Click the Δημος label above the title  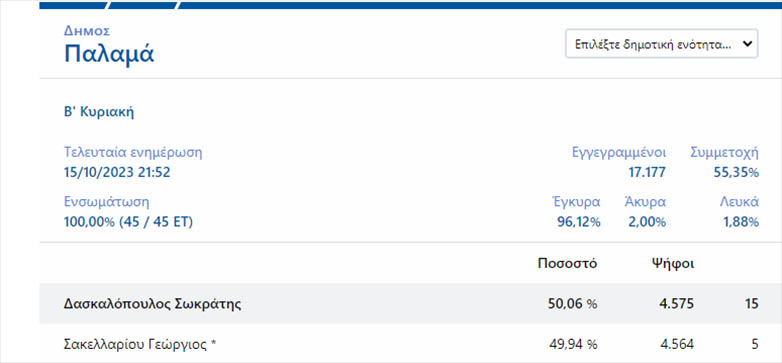click(x=87, y=31)
